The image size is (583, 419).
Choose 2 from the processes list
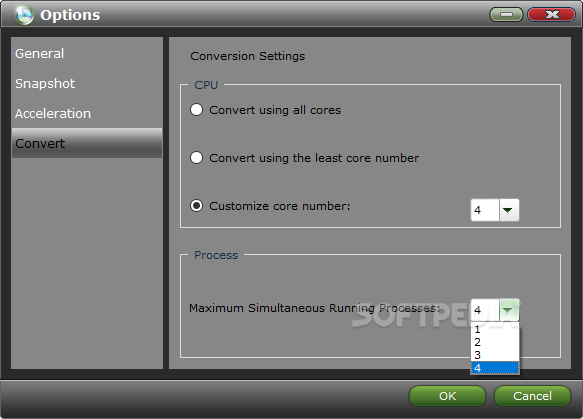[495, 342]
